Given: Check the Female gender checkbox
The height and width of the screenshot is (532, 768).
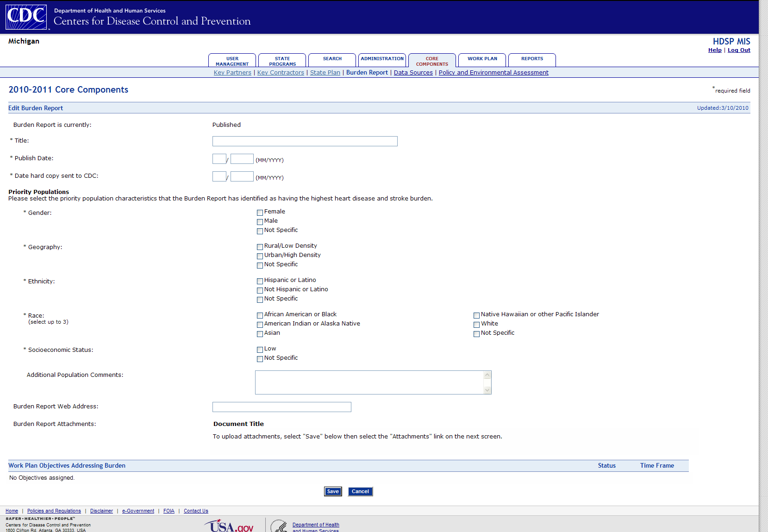Looking at the screenshot, I should pyautogui.click(x=260, y=213).
